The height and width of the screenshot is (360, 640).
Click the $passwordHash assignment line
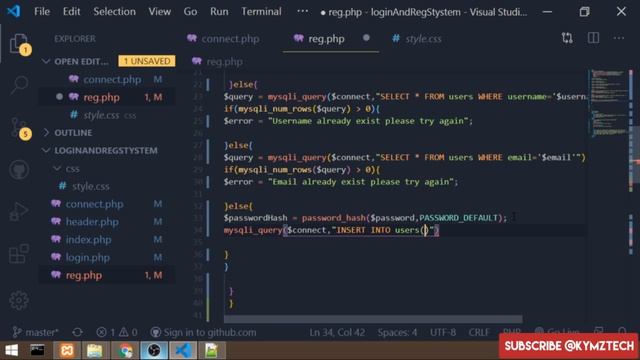[365, 218]
